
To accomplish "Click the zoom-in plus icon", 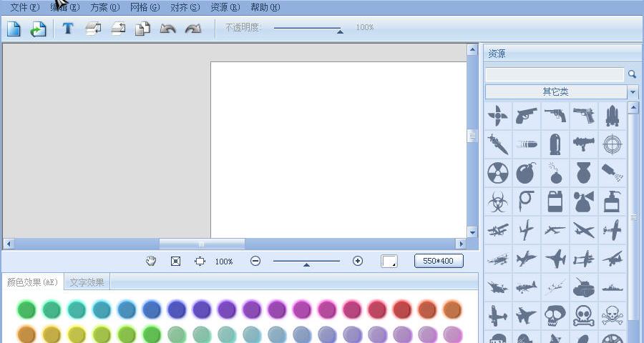I will (x=358, y=262).
